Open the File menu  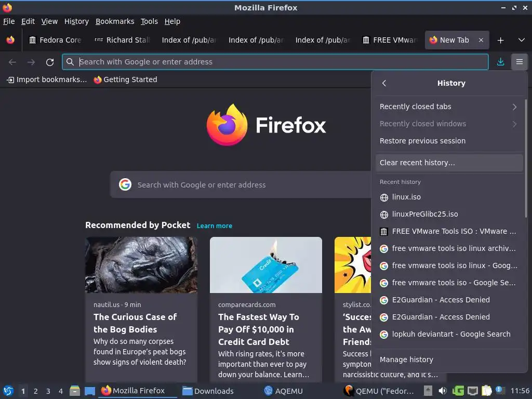point(9,21)
